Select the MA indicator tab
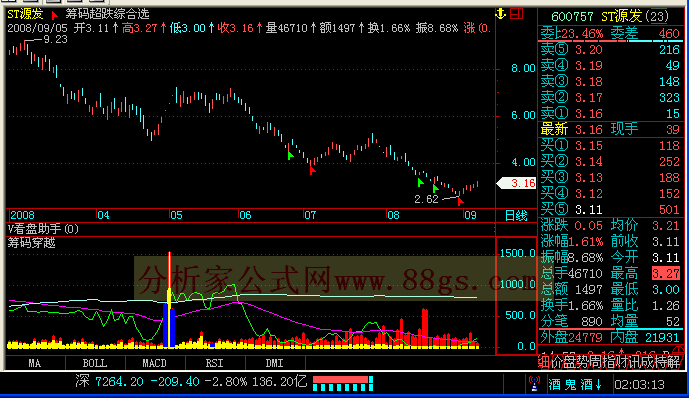Viewport: 689px width, 398px height. pyautogui.click(x=35, y=363)
